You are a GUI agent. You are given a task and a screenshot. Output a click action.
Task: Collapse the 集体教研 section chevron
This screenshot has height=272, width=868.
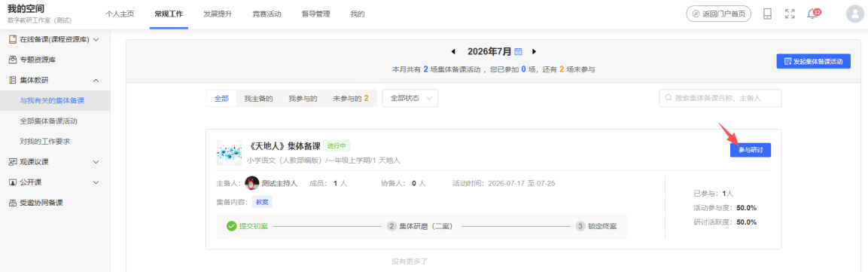coord(96,81)
